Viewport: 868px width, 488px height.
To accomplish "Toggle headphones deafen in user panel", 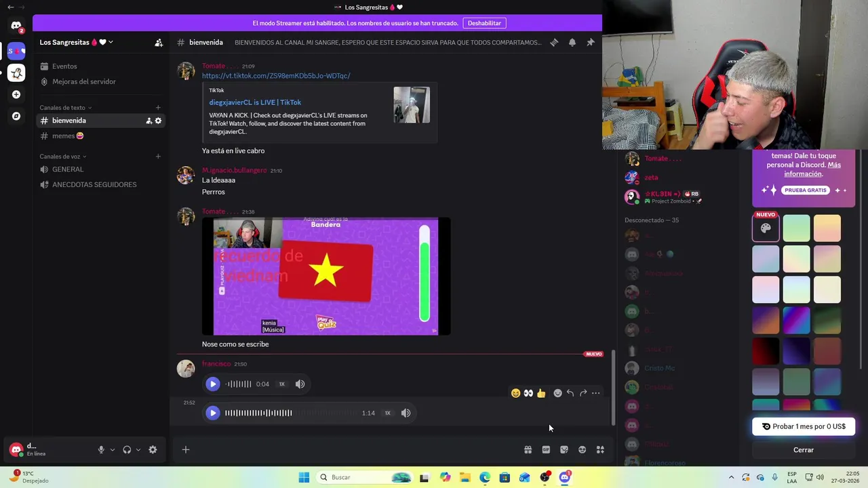I will [x=127, y=449].
